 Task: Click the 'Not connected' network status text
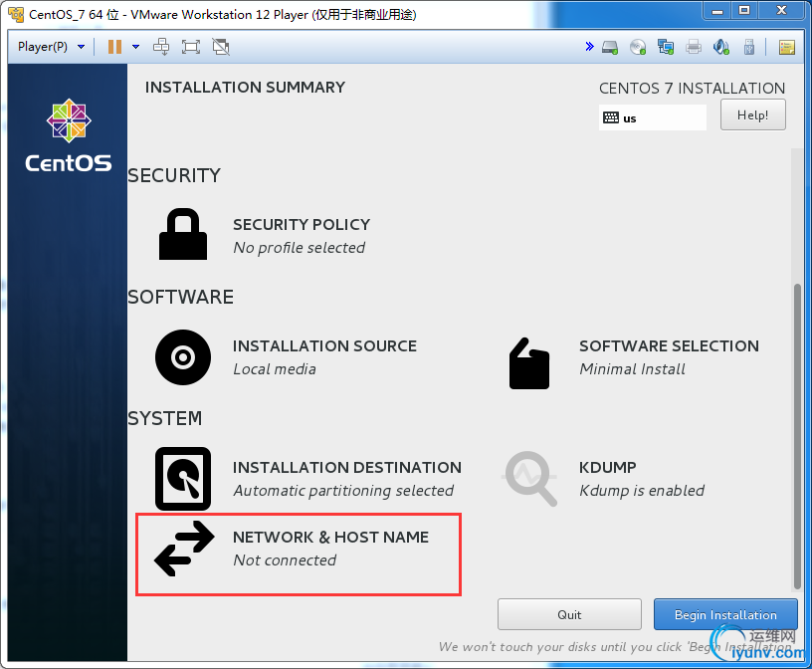click(x=285, y=560)
